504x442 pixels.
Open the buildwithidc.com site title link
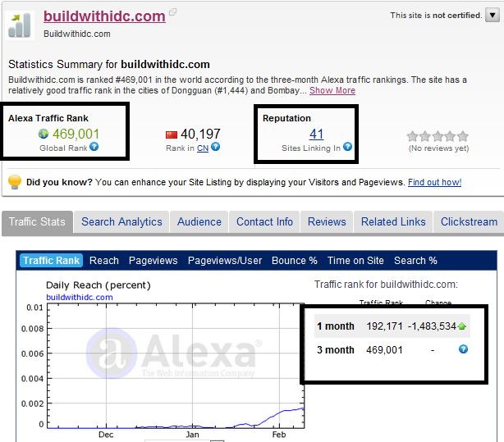point(104,16)
